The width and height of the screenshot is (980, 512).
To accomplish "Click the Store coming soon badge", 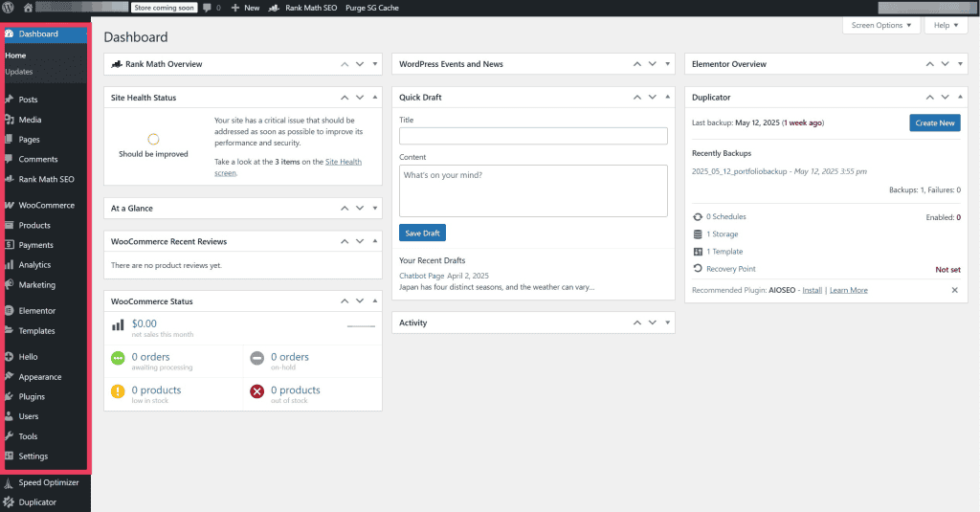I will (165, 8).
